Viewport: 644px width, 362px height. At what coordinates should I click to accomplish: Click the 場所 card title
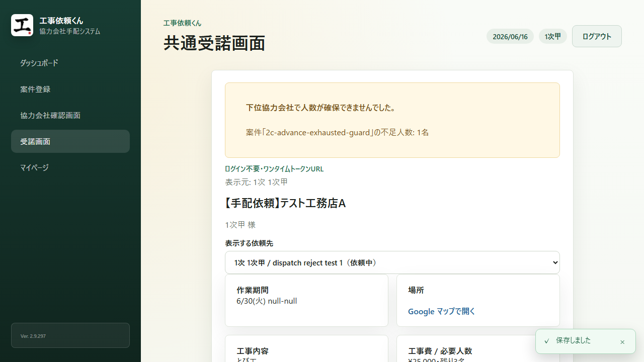416,290
